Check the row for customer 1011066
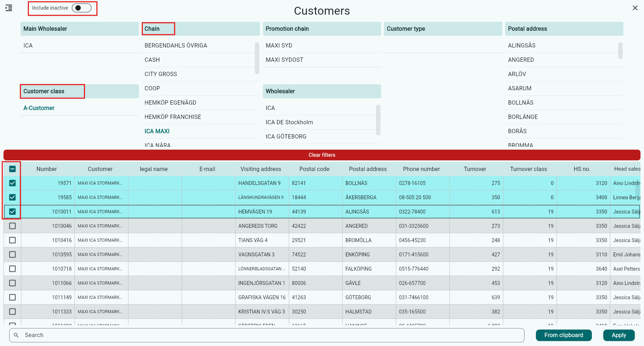 click(x=12, y=283)
